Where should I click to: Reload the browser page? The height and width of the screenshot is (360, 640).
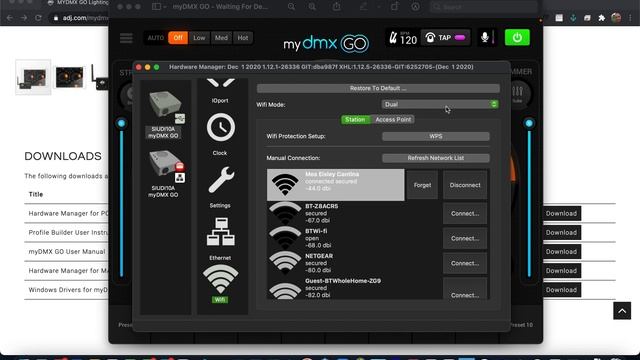pos(38,18)
